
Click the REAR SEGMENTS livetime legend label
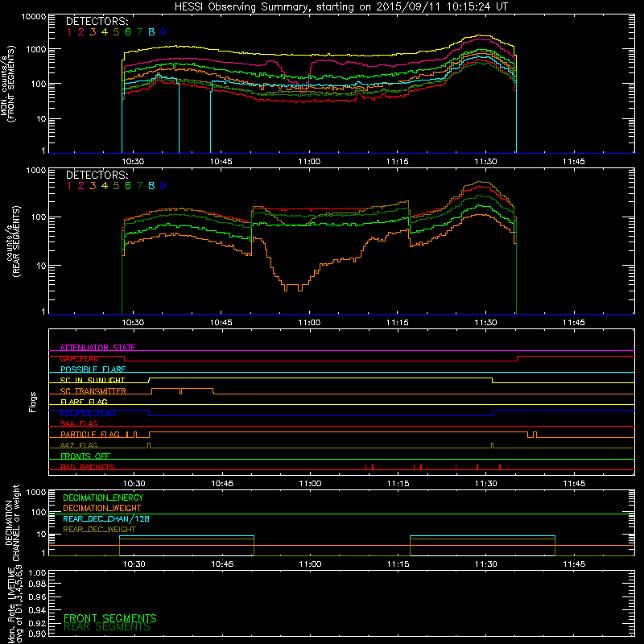pyautogui.click(x=107, y=627)
